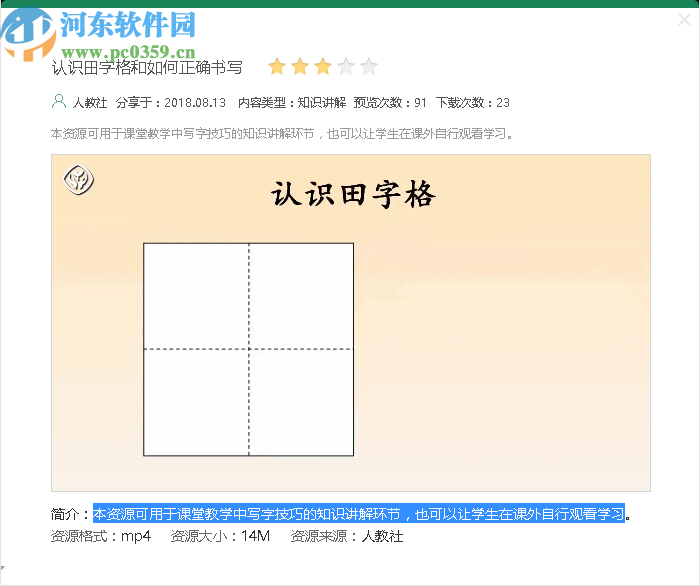This screenshot has height=586, width=700.
Task: Click the 认识田字格 heading in the video
Action: [353, 195]
